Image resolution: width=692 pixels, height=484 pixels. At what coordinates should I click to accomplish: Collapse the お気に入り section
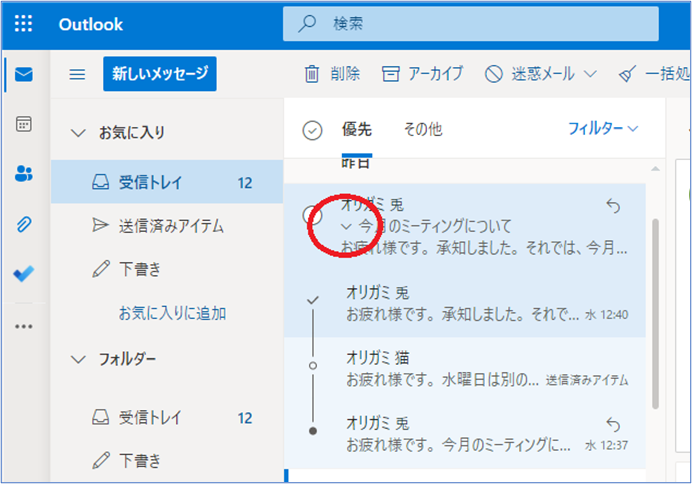(78, 133)
